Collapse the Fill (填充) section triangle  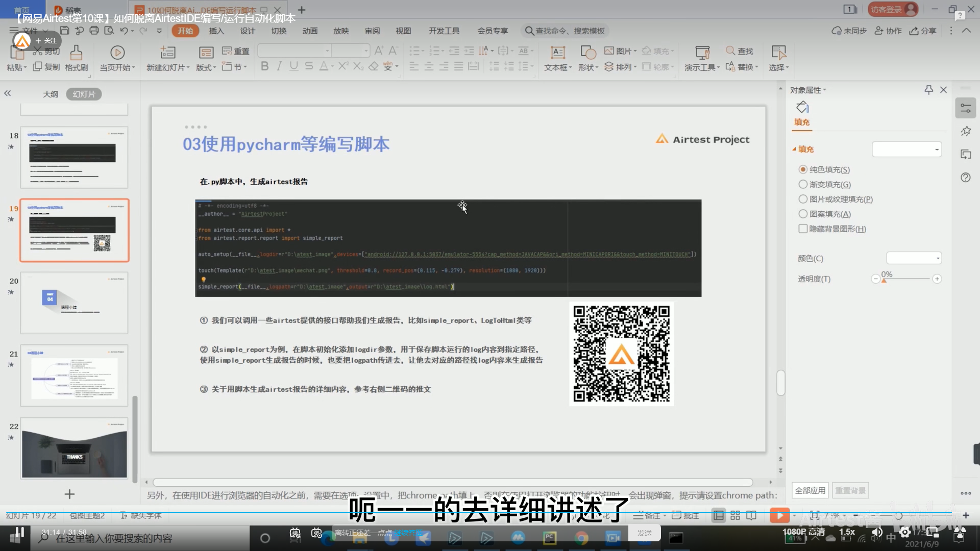click(x=794, y=149)
